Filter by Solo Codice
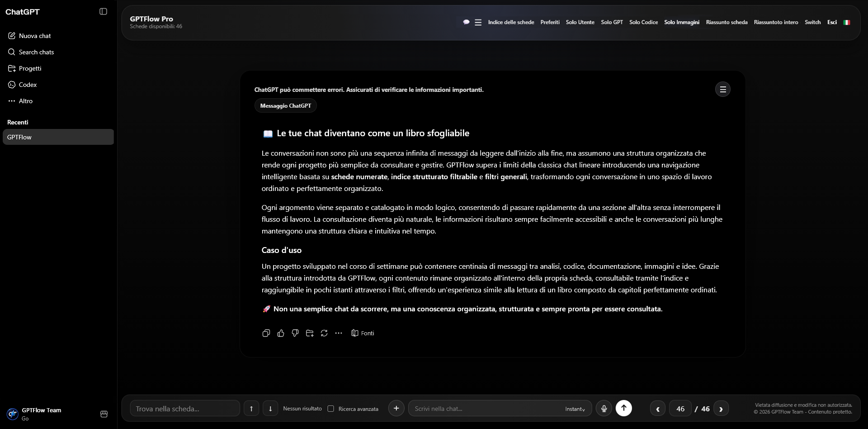 coord(643,22)
